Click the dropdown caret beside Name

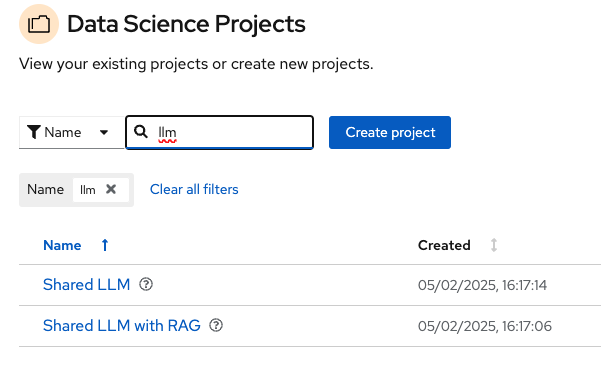pyautogui.click(x=103, y=132)
